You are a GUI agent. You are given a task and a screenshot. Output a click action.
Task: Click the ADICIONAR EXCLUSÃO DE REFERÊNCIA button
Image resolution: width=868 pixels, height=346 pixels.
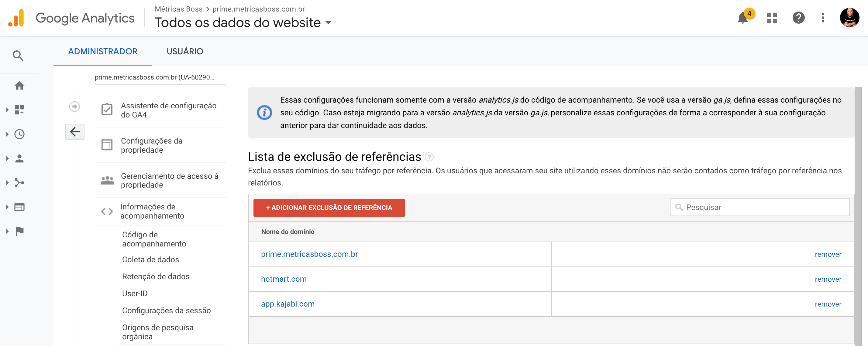click(x=329, y=208)
